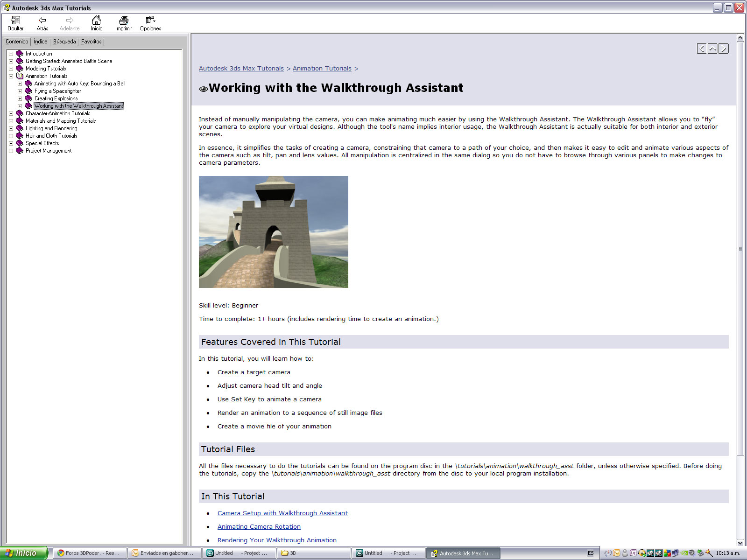Click the book icon beside Flying a Spacefighter
This screenshot has height=560, width=747.
[28, 91]
